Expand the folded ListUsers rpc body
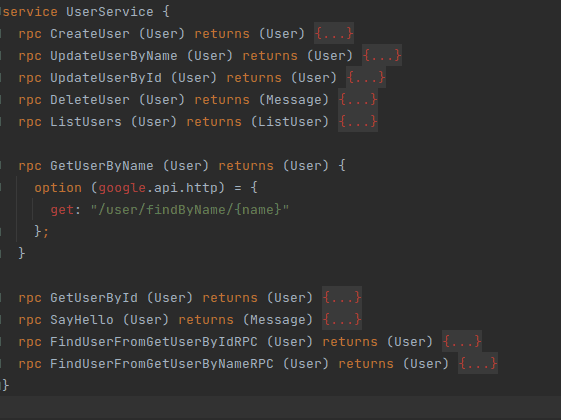 (x=358, y=122)
